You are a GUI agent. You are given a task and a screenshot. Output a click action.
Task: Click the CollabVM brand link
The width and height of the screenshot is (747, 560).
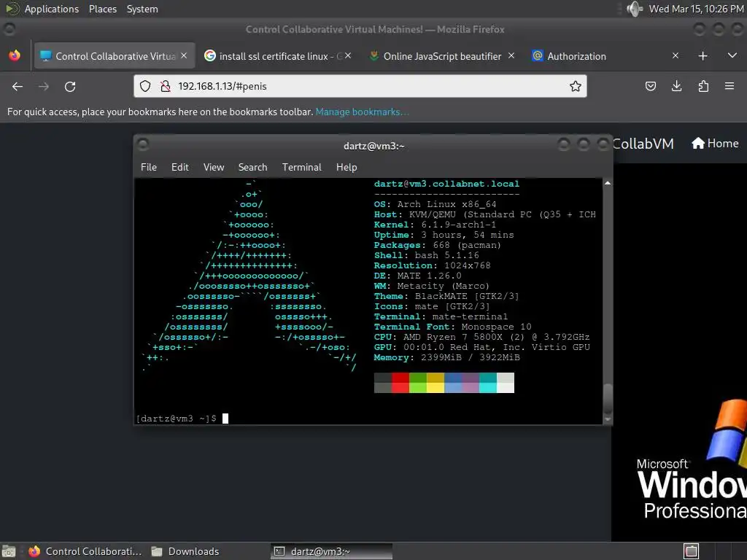pos(643,144)
